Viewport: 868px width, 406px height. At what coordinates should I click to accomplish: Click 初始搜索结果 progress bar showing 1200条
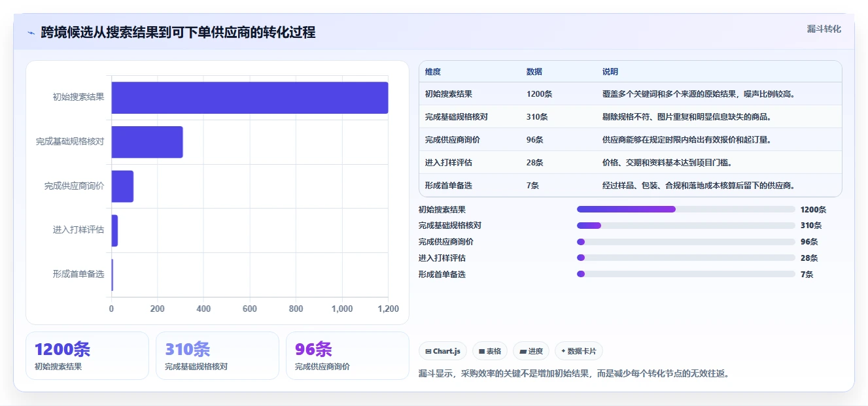(686, 209)
